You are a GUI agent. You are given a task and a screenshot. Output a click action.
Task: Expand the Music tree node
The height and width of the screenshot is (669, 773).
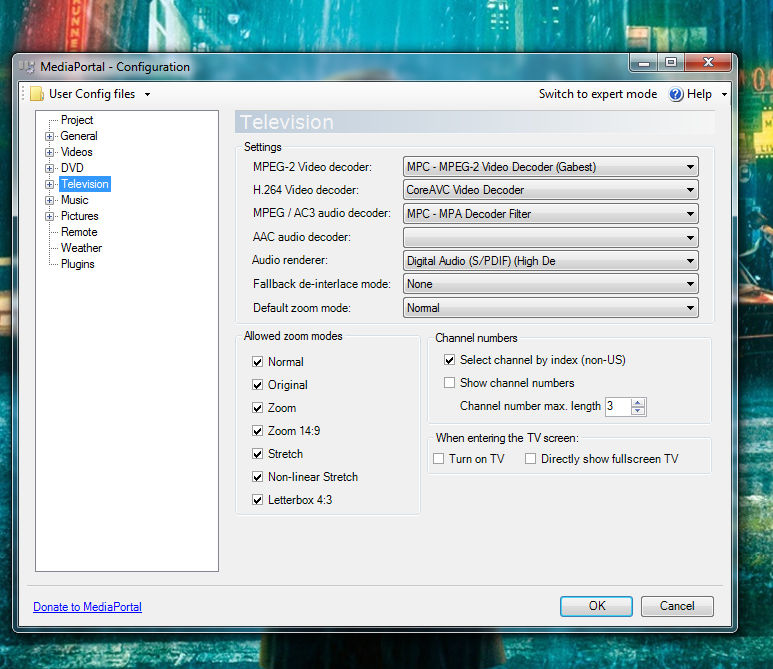click(49, 200)
